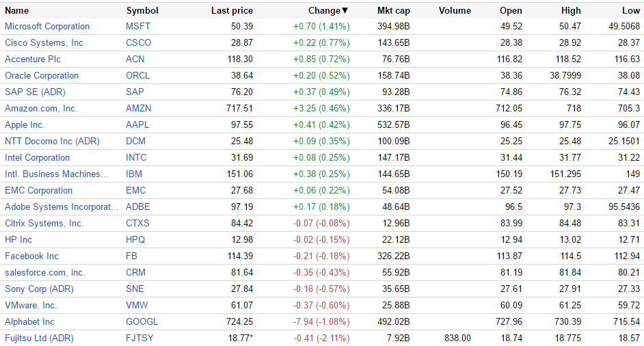Image resolution: width=644 pixels, height=346 pixels.
Task: Open Oracle Corporation stock page
Action: (x=42, y=76)
